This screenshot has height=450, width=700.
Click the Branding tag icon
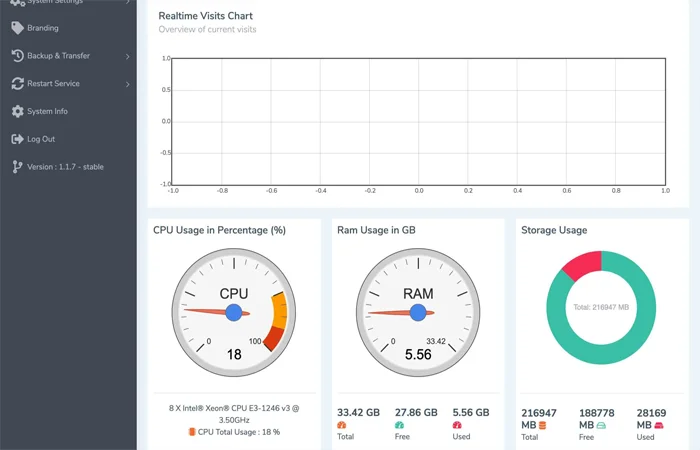coord(17,28)
